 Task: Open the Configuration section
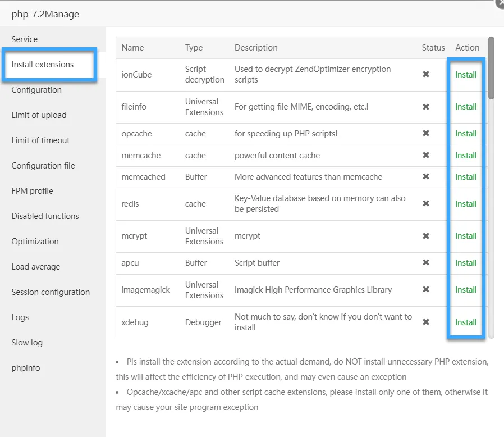[x=36, y=90]
